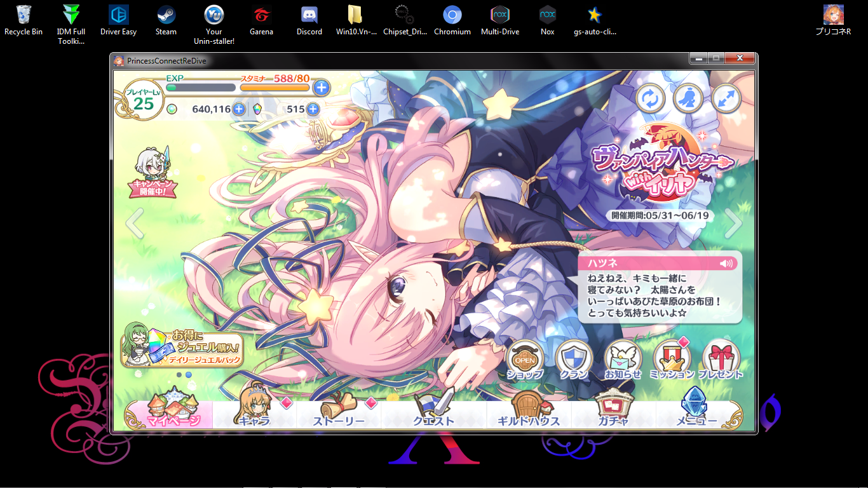
Task: Open Driver Easy desktop shortcut
Action: click(x=118, y=20)
